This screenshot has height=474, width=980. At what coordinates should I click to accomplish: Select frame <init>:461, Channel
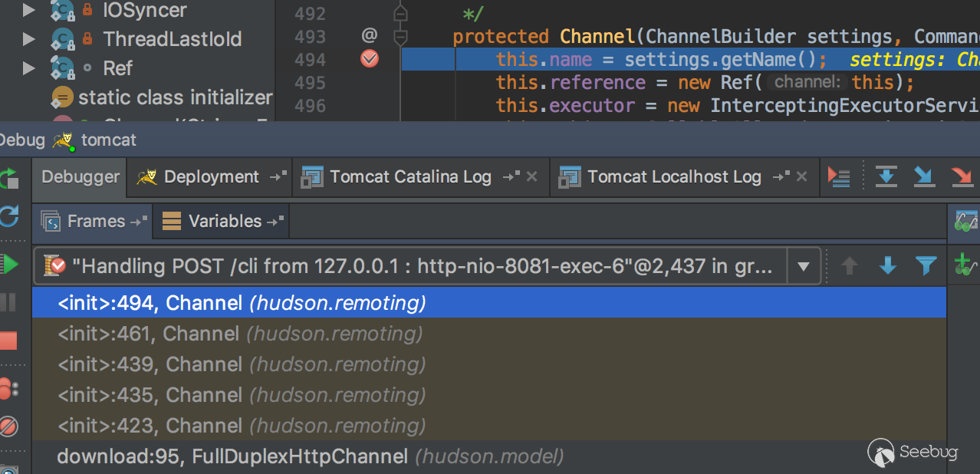(x=240, y=334)
